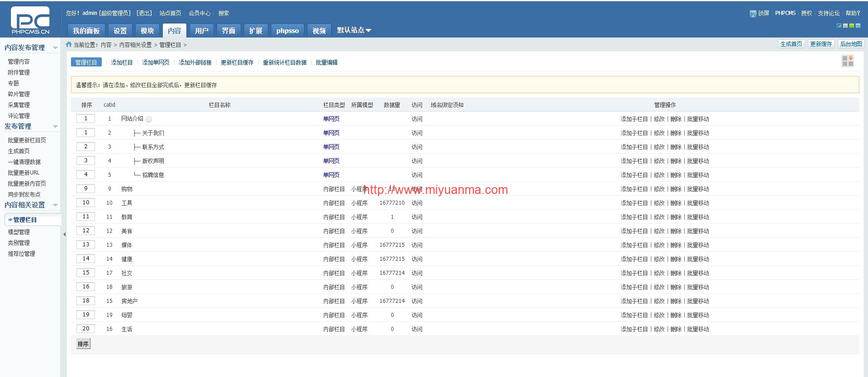Screen dimensions: 868x377
Task: Click the 更新缓存 button
Action: coord(821,44)
